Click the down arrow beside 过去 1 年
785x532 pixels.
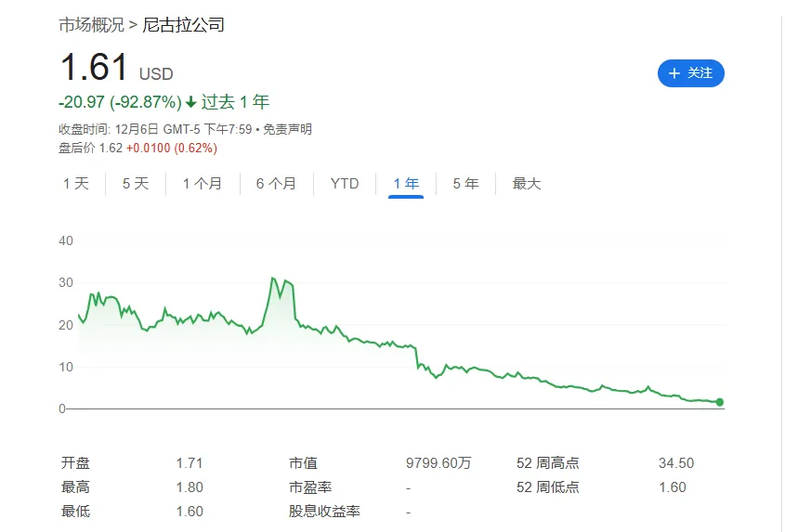190,102
